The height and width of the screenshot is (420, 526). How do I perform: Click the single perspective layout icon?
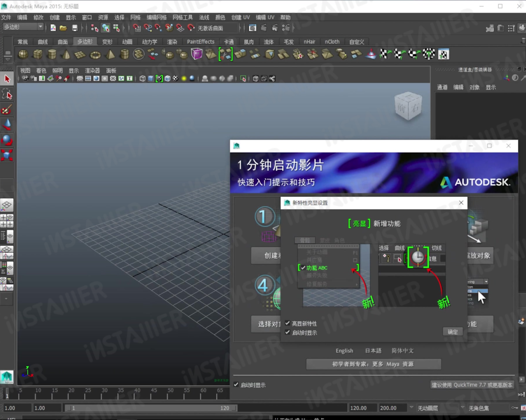[7, 205]
